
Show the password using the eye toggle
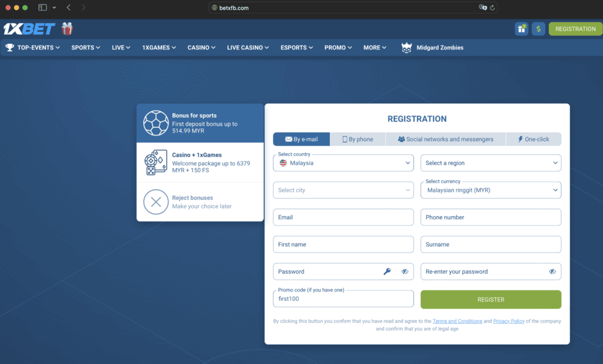(404, 272)
